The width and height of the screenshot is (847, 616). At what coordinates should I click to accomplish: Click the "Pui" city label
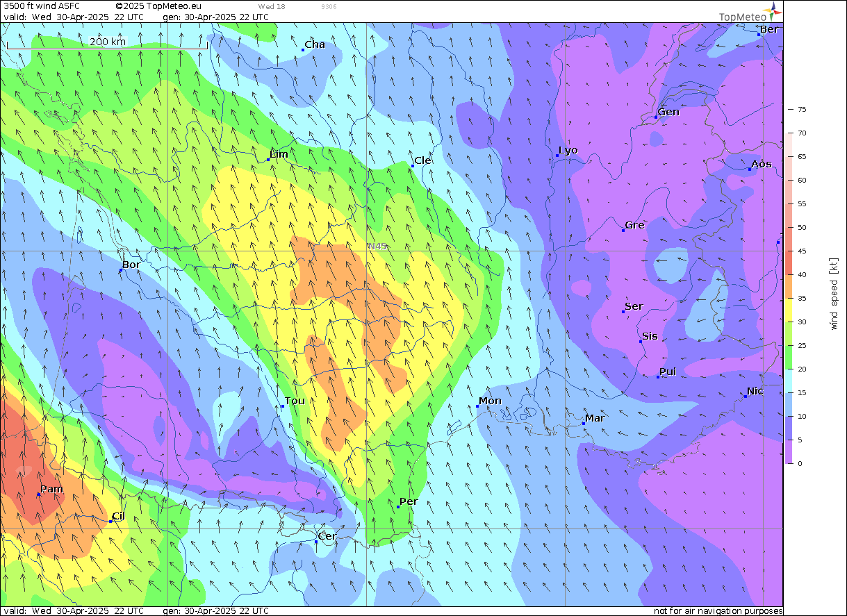click(668, 372)
